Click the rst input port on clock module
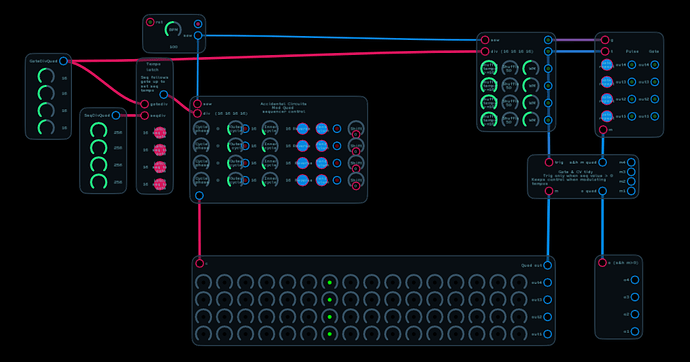 [x=150, y=22]
